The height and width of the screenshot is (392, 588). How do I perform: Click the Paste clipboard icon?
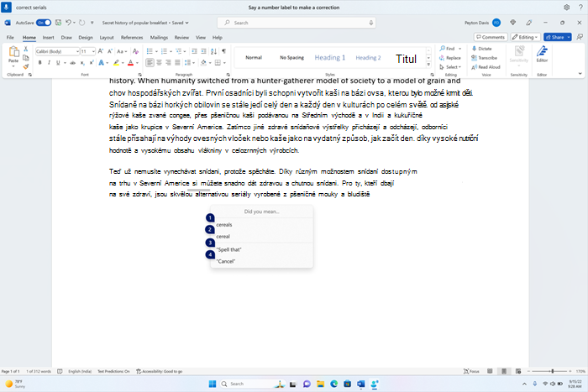(x=13, y=53)
